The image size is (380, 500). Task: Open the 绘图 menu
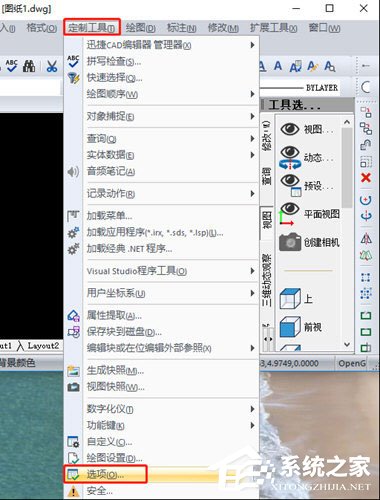[x=140, y=28]
